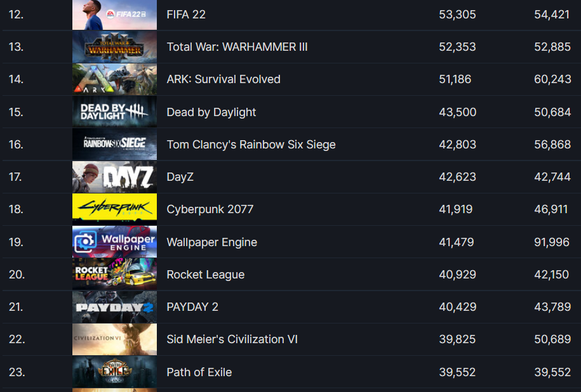Click the ARK: Survival Evolved banner image
This screenshot has width=581, height=392.
click(114, 79)
